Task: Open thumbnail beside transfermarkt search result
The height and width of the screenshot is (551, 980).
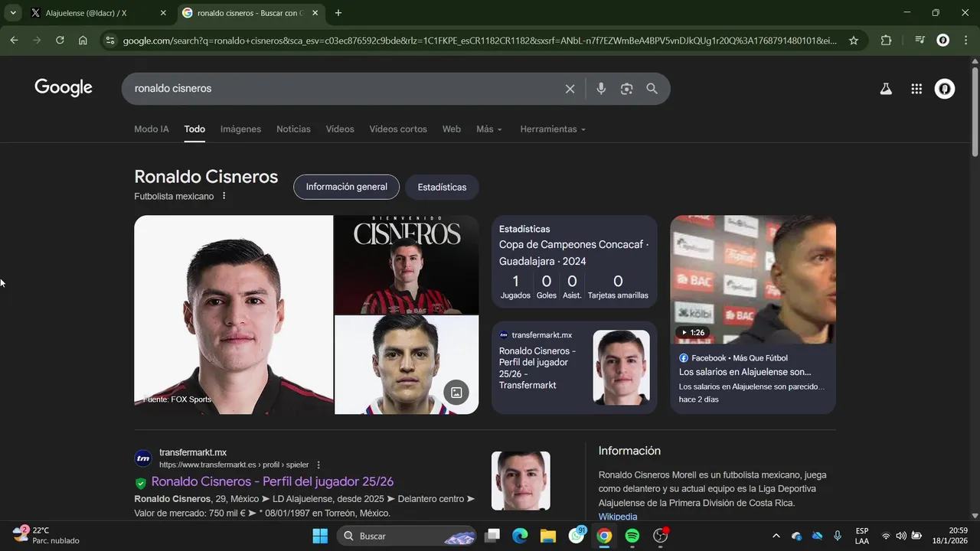Action: (521, 481)
